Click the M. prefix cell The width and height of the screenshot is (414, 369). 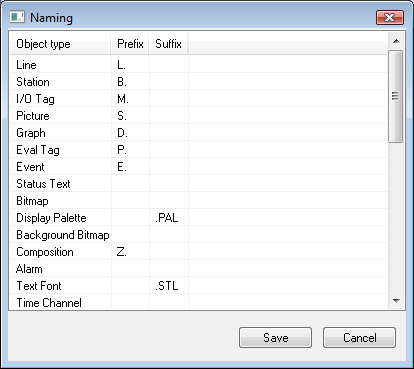click(x=130, y=98)
